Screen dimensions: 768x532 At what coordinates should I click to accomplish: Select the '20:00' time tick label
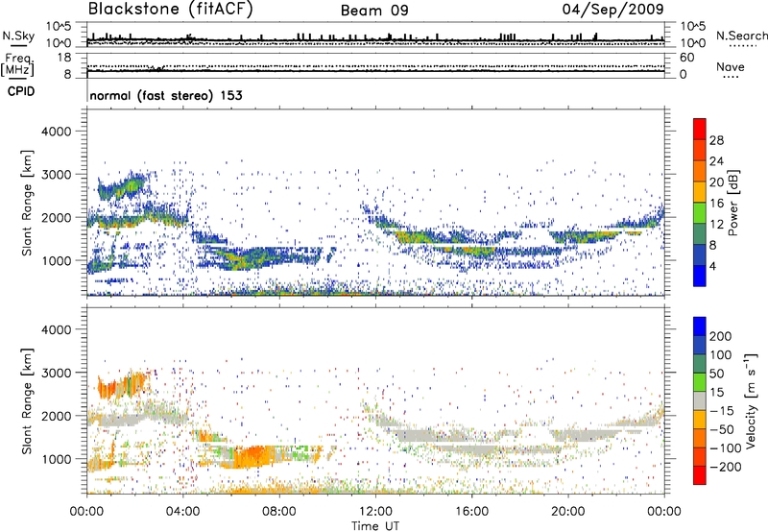tap(567, 512)
